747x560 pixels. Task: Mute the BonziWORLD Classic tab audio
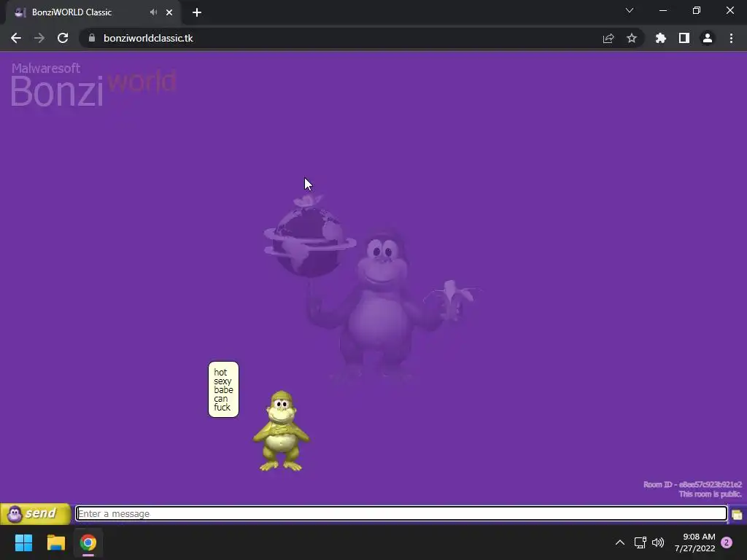click(153, 12)
